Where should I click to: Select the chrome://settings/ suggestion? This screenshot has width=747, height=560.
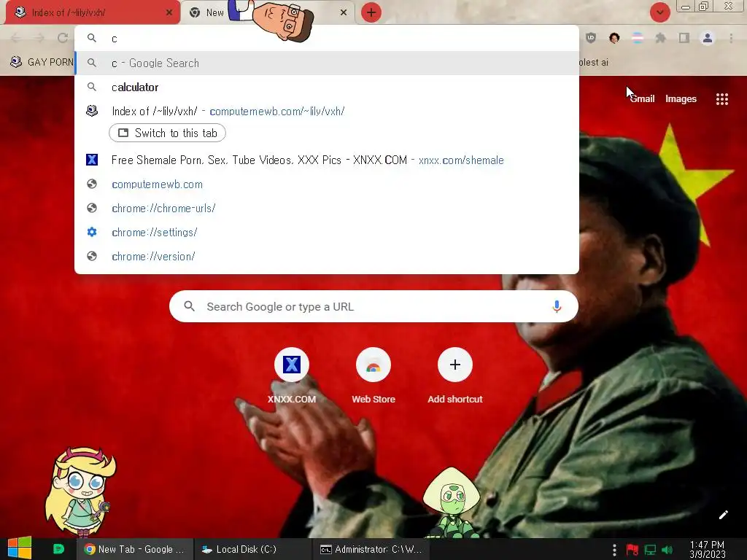[x=327, y=233]
